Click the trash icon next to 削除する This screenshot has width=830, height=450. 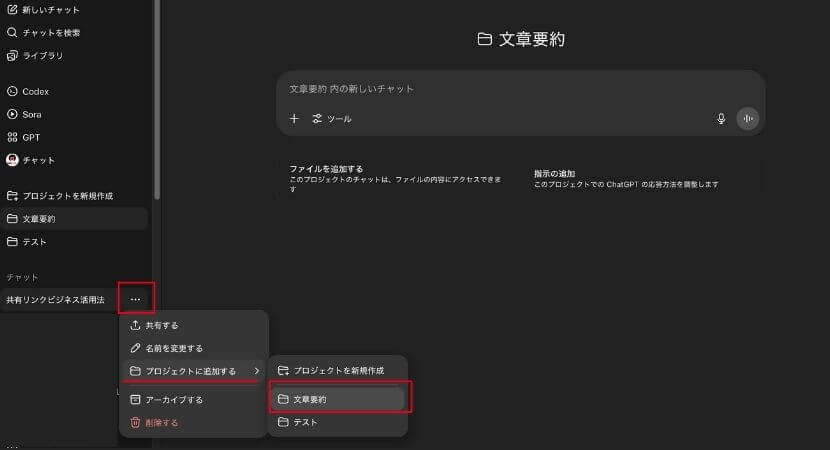(135, 422)
